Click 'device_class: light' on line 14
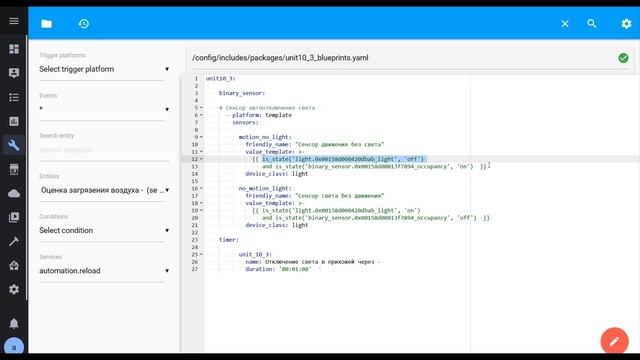The height and width of the screenshot is (360, 640). (277, 174)
